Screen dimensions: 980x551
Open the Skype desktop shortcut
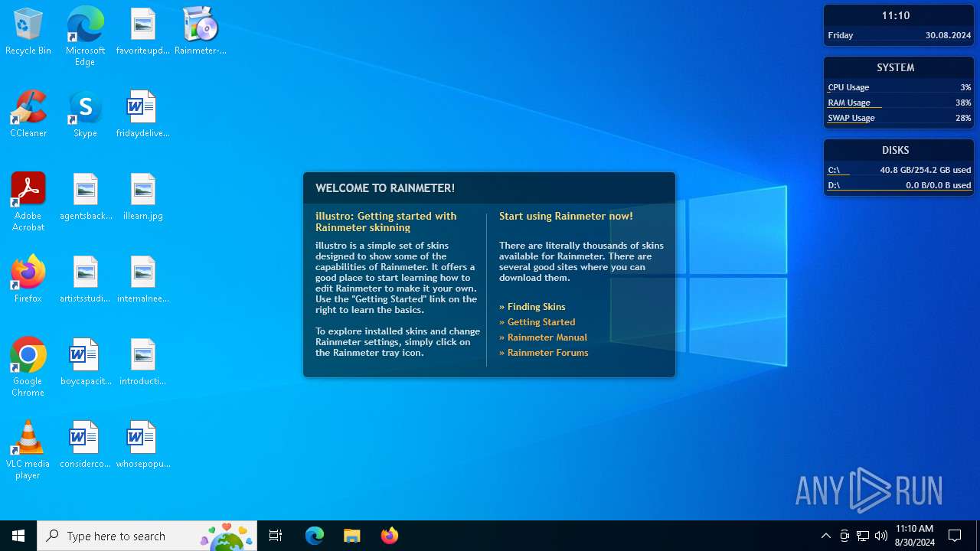85,114
